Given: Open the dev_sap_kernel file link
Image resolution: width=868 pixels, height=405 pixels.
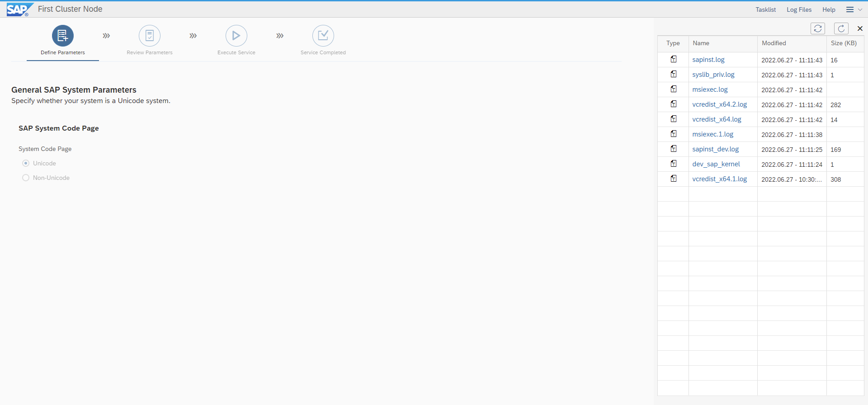Looking at the screenshot, I should (x=716, y=164).
